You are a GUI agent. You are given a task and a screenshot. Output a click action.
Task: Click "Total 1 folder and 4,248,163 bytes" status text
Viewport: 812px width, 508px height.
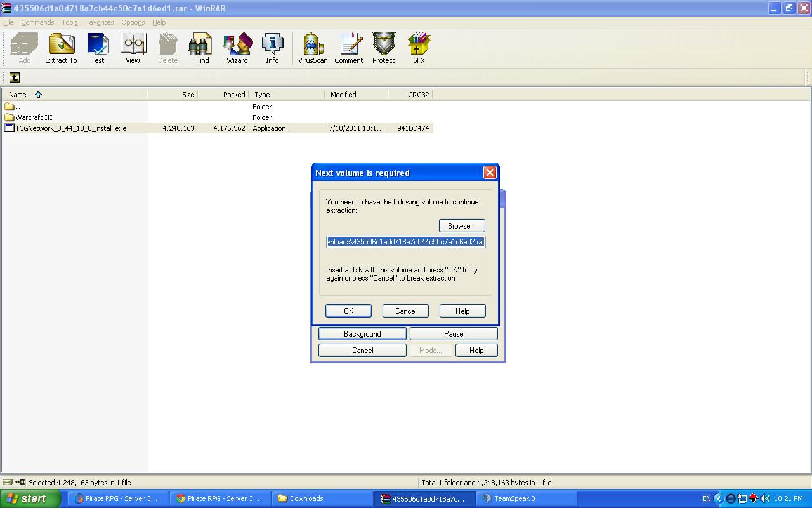[x=487, y=483]
